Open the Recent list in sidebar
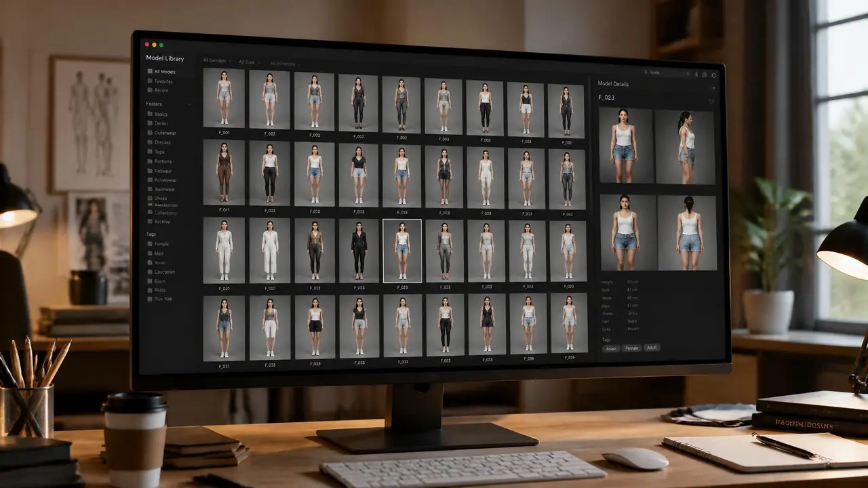This screenshot has width=868, height=488. pos(158,90)
